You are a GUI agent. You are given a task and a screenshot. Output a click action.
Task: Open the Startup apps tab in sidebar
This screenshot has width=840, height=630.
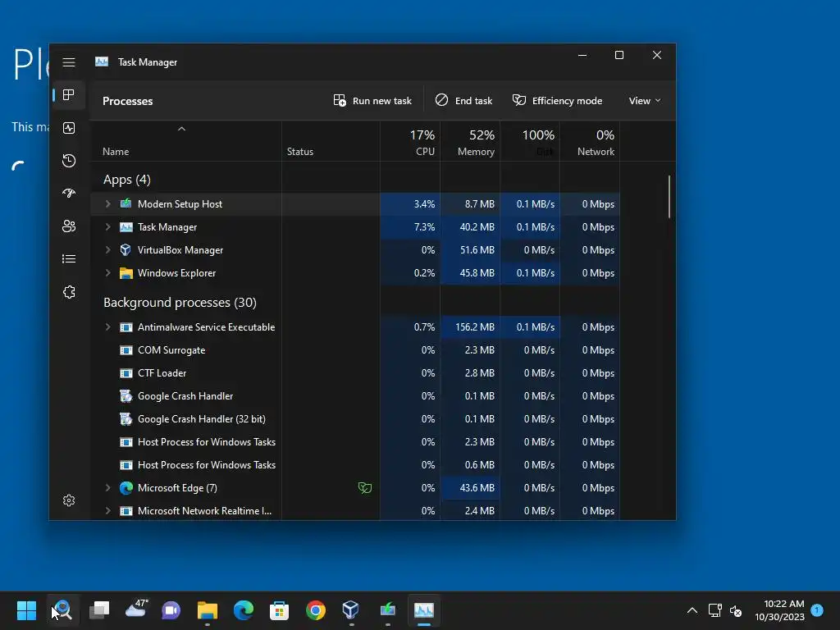[69, 194]
